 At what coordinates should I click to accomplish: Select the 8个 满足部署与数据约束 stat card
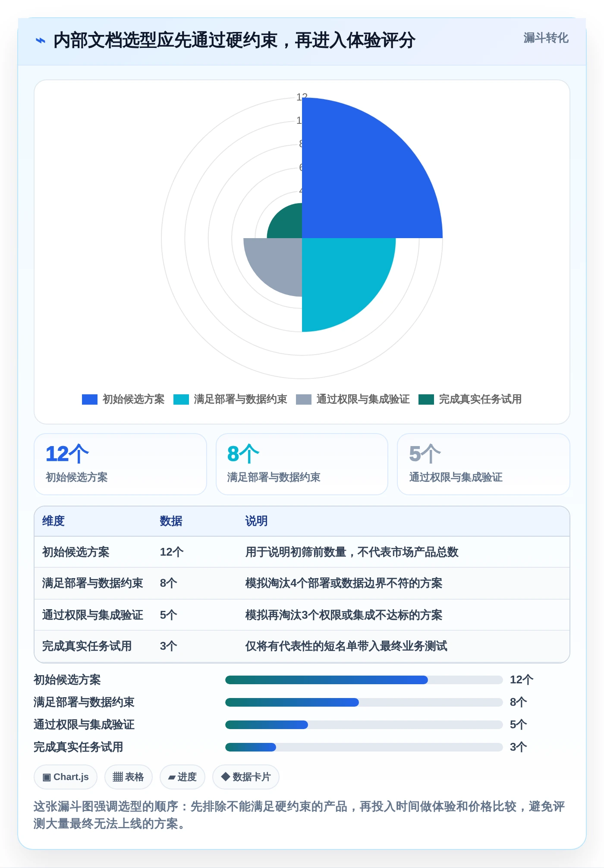(302, 464)
